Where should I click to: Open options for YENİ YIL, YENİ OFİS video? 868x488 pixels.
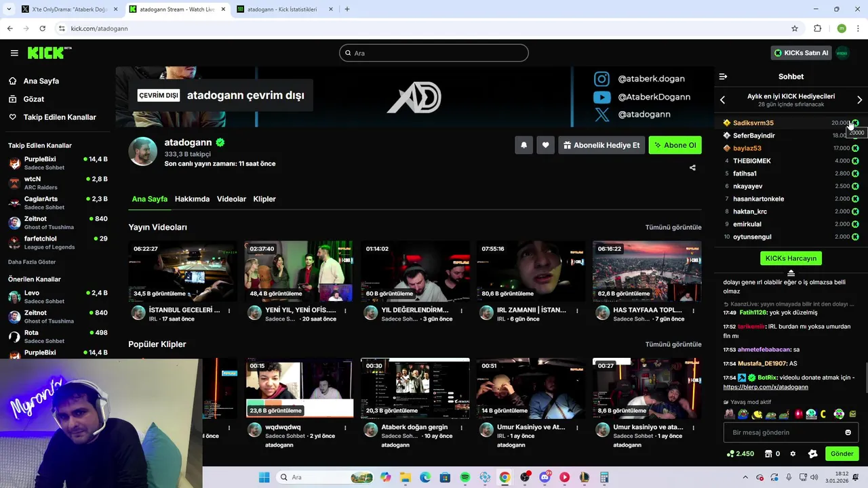tap(345, 310)
